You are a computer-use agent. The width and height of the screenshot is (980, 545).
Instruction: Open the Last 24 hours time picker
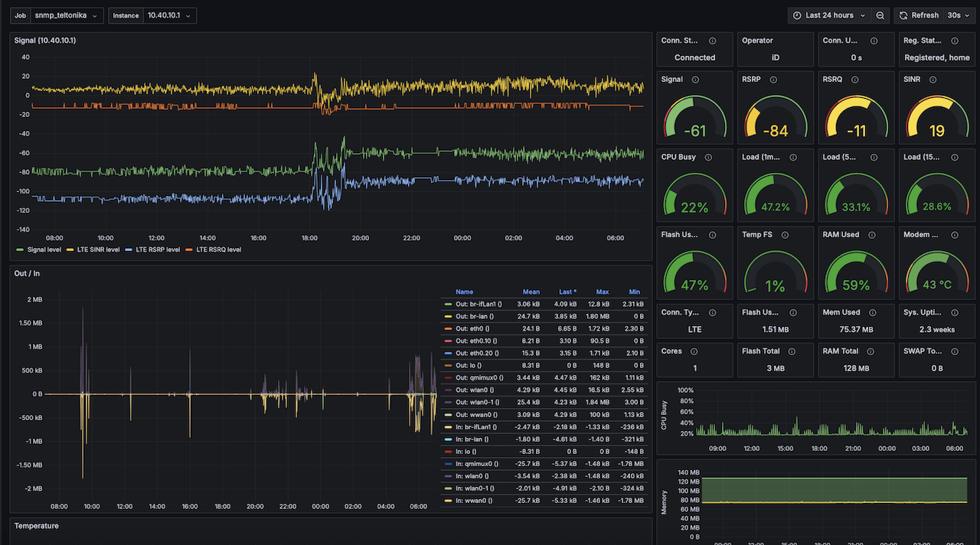pos(829,15)
